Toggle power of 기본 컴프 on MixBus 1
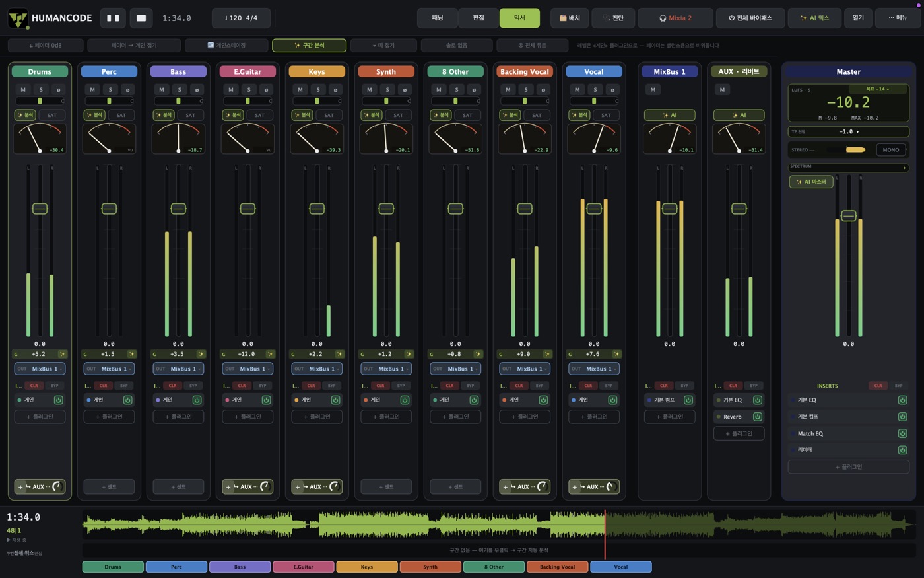924x578 pixels. tap(688, 400)
